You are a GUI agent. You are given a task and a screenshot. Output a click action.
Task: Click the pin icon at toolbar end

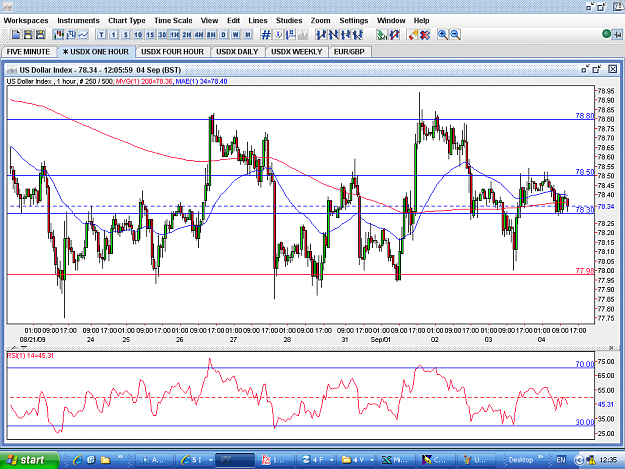point(617,35)
